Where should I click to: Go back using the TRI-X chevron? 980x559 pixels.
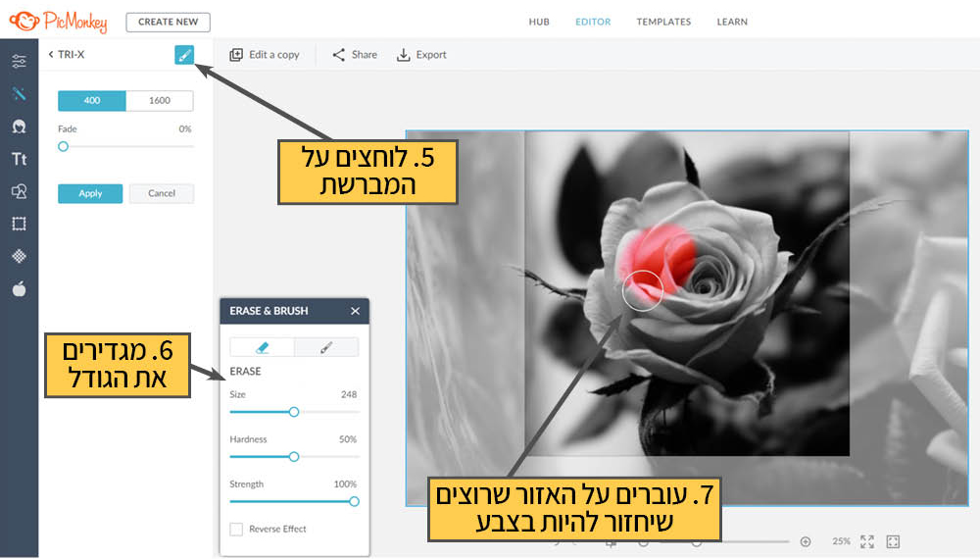coord(51,55)
